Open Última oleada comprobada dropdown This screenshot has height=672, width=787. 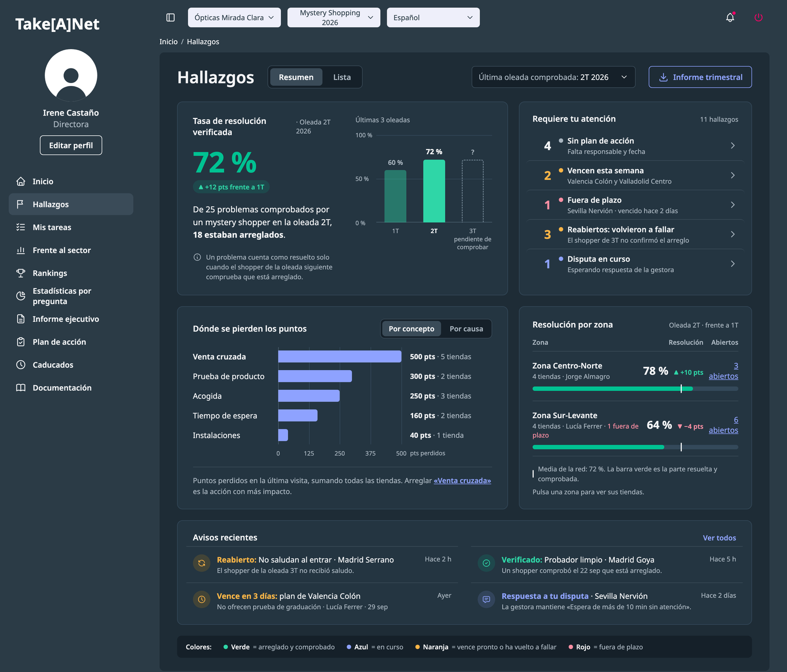(x=553, y=77)
